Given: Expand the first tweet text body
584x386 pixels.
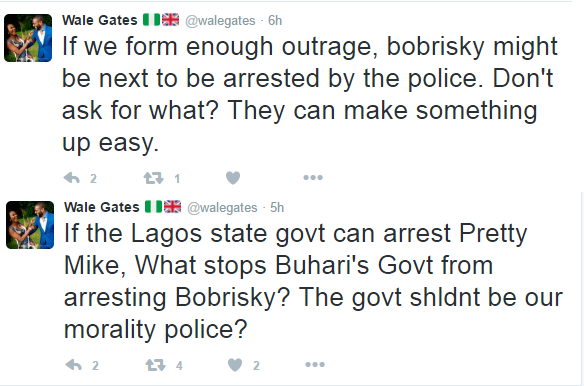Looking at the screenshot, I should [309, 94].
